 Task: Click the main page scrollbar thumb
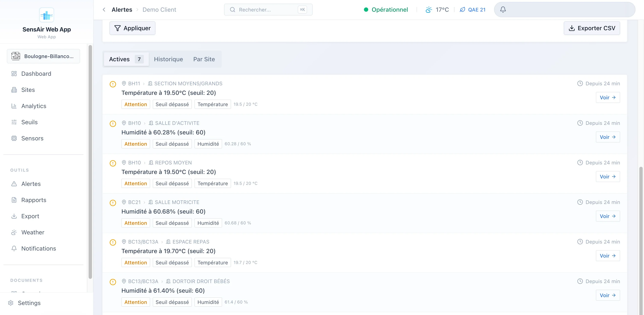[x=641, y=241]
